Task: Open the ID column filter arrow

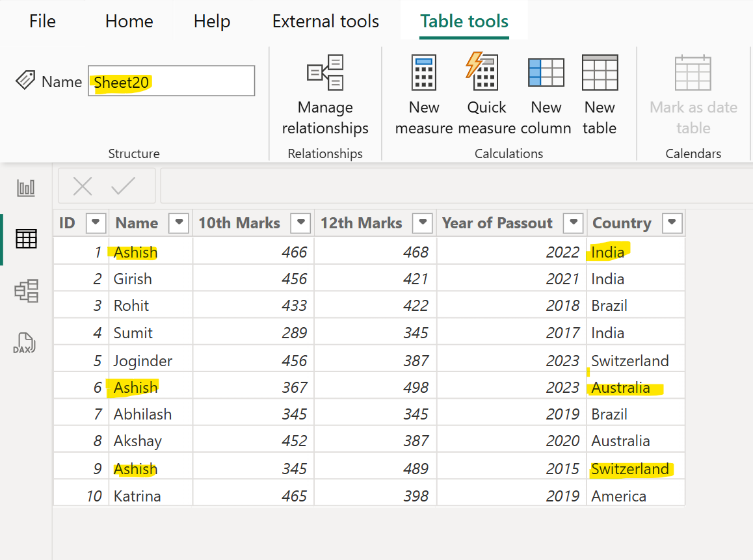Action: click(96, 223)
